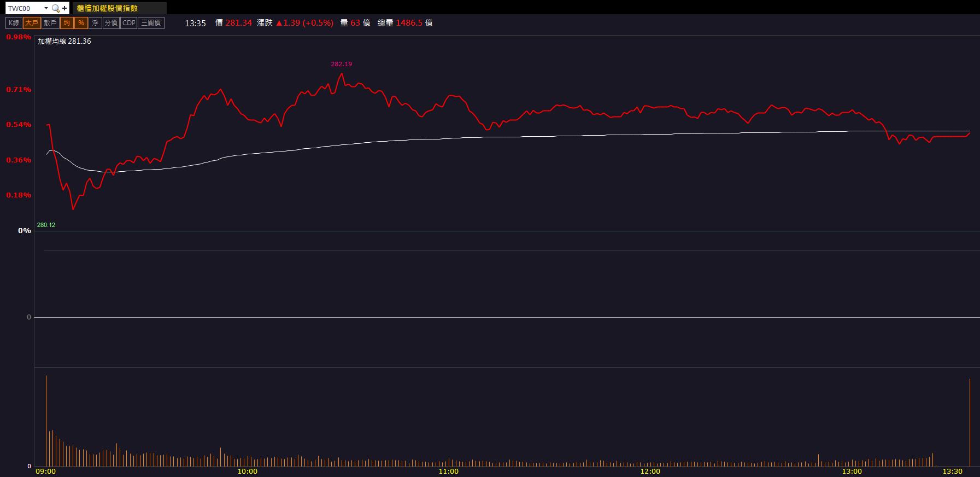The height and width of the screenshot is (477, 980).
Task: Click the 櫃檯加權股價指數 title label
Action: [x=107, y=8]
